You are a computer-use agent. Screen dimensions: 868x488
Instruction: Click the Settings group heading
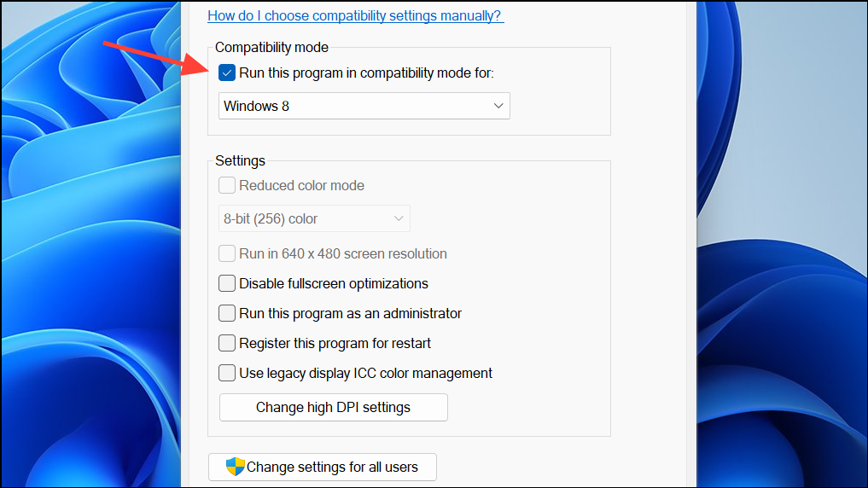(x=240, y=160)
